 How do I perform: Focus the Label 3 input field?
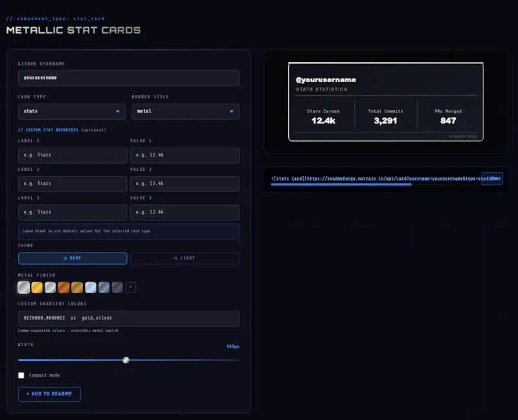pyautogui.click(x=73, y=212)
